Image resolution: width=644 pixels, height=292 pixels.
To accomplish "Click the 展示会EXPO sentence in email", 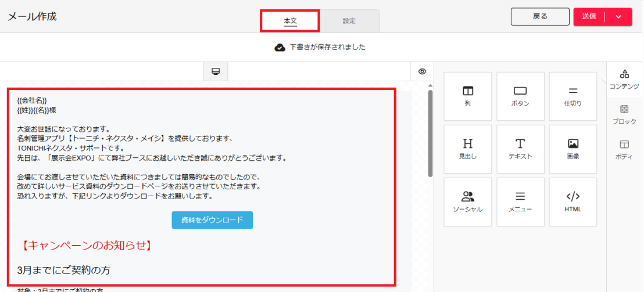I will (x=152, y=158).
